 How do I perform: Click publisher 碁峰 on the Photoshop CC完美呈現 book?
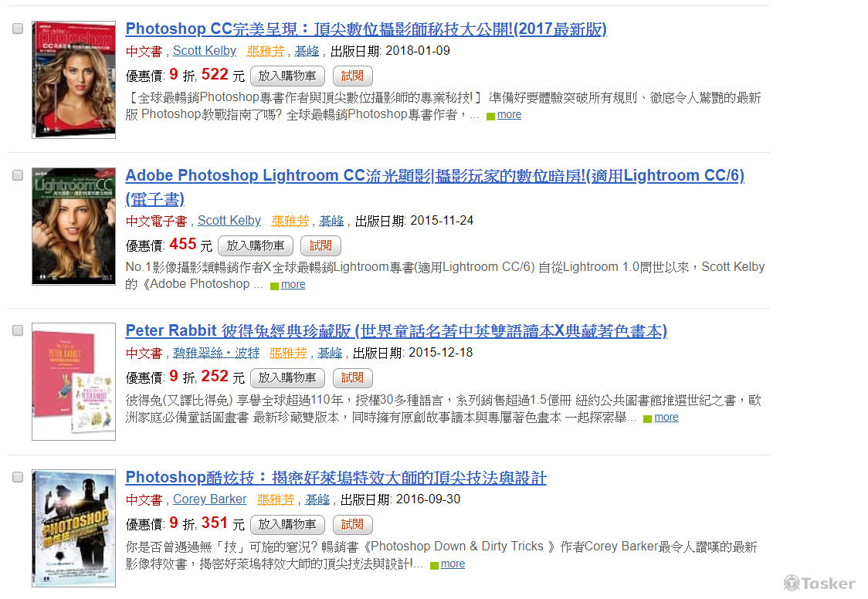pyautogui.click(x=307, y=51)
